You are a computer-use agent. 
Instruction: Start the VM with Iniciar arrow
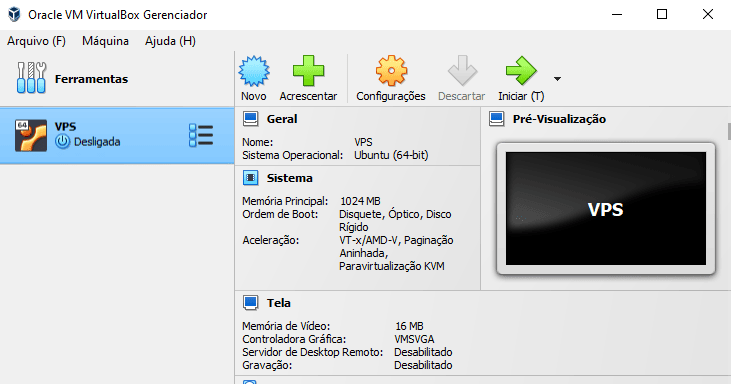point(521,71)
